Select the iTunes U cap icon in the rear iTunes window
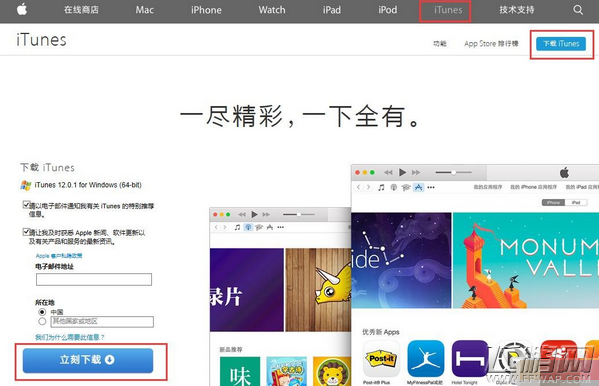The image size is (599, 386). coord(259,227)
